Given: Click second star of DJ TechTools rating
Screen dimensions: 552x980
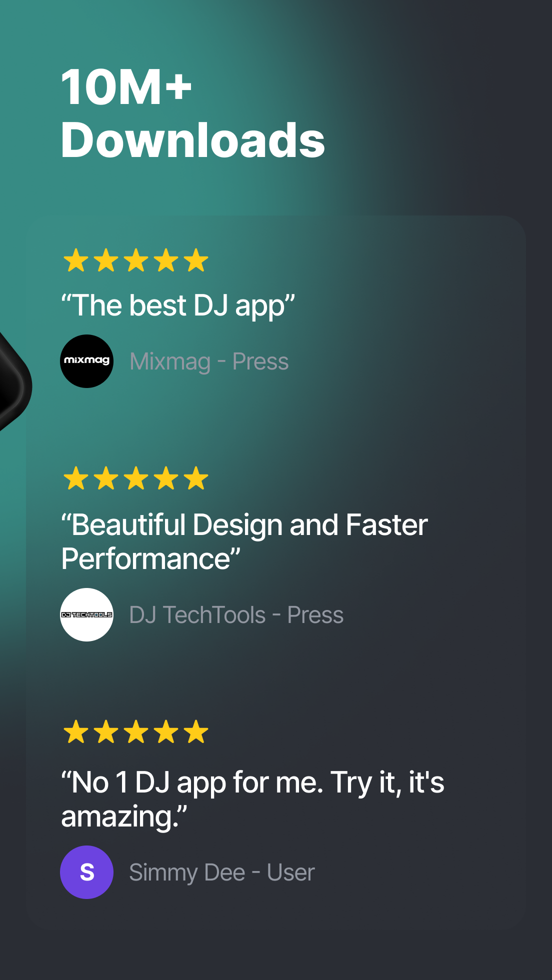Looking at the screenshot, I should point(106,478).
